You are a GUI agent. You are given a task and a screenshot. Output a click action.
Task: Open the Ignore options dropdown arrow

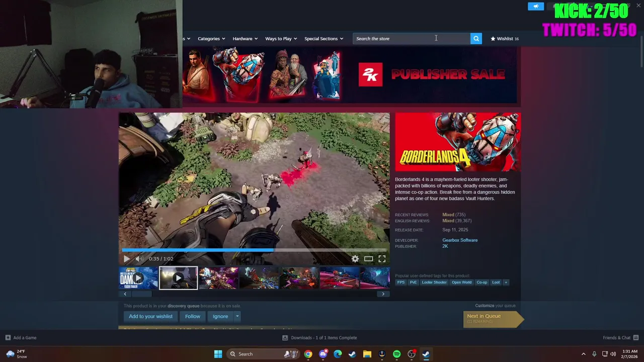pyautogui.click(x=237, y=317)
